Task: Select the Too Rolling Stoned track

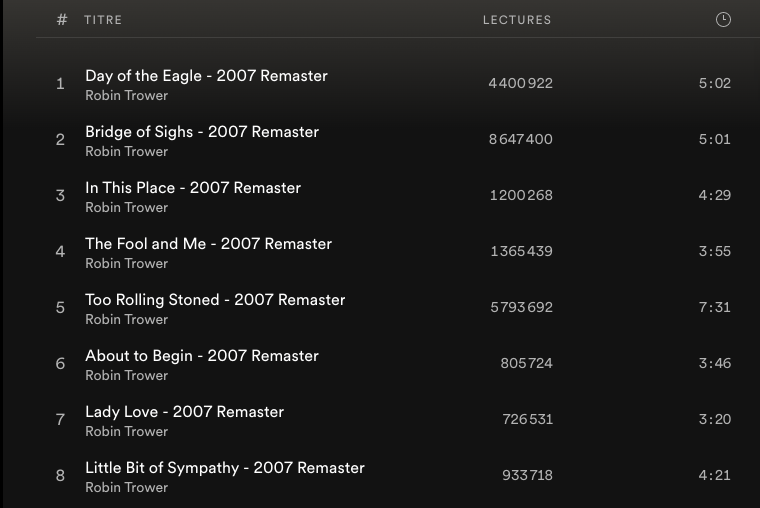Action: tap(215, 300)
